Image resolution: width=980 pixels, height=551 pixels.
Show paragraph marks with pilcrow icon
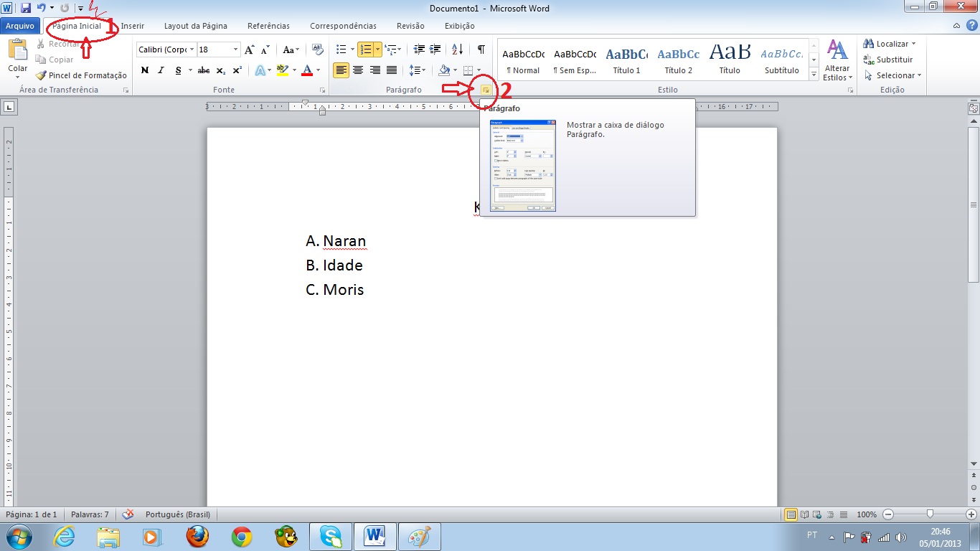481,50
